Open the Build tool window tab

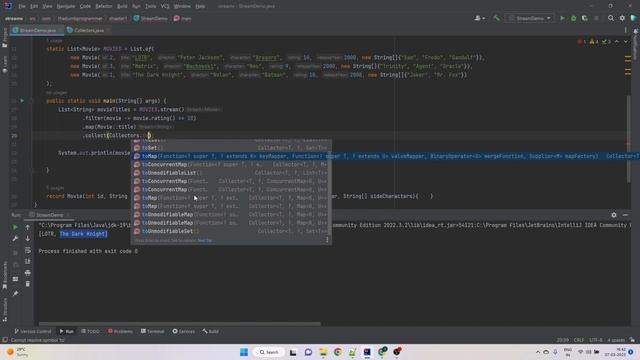pyautogui.click(x=211, y=331)
